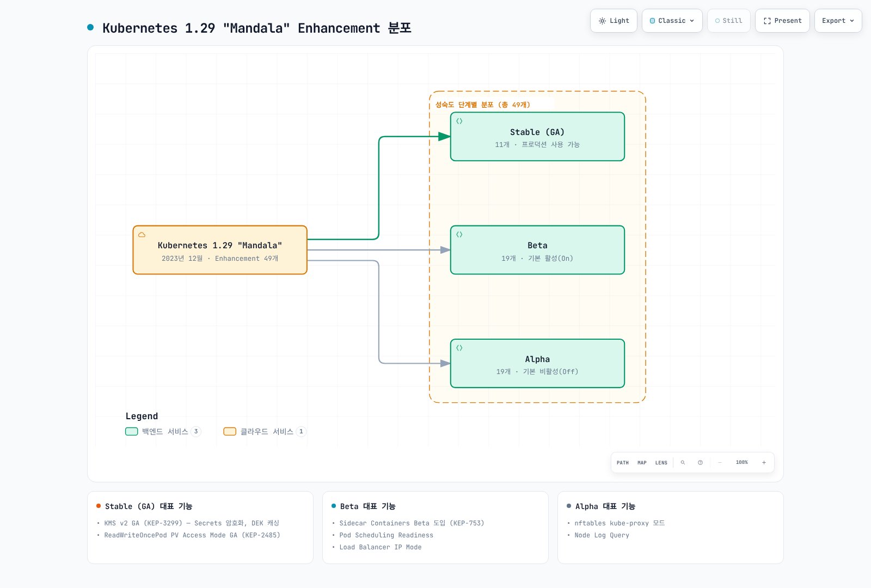
Task: Click the code icon on Alpha node
Action: tap(459, 347)
